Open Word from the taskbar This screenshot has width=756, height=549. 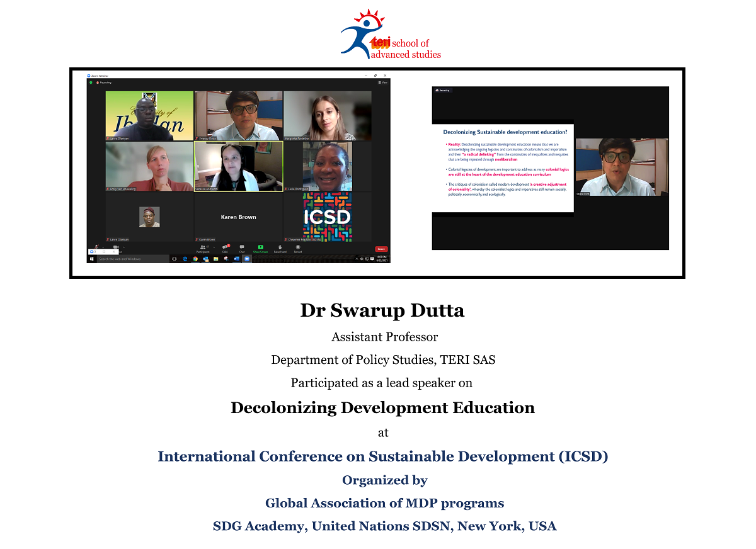pyautogui.click(x=236, y=259)
